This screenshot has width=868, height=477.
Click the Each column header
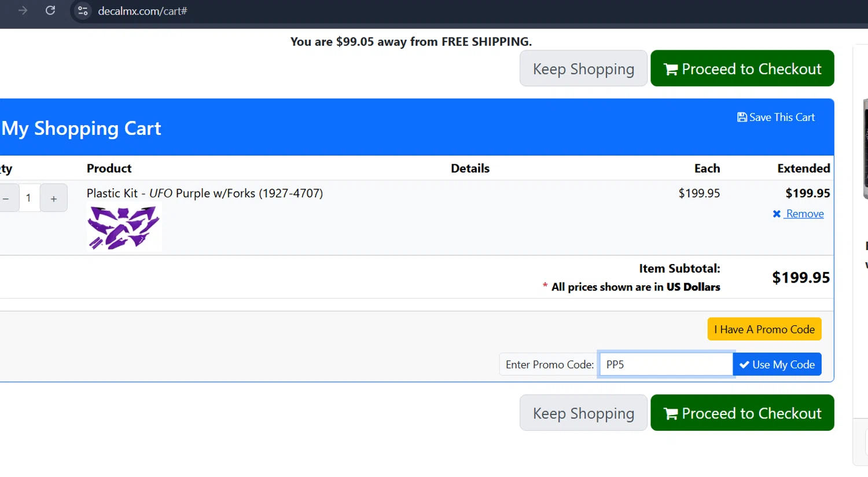[x=707, y=168]
